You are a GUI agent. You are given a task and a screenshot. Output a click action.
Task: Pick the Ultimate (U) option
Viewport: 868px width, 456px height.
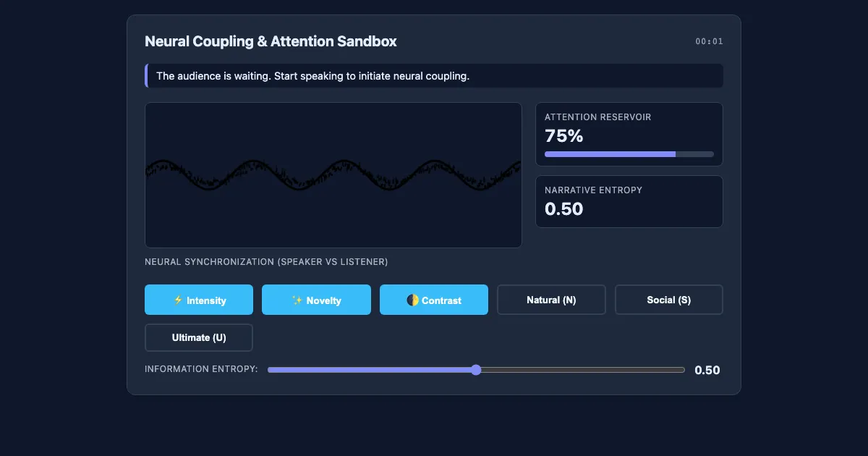point(199,337)
